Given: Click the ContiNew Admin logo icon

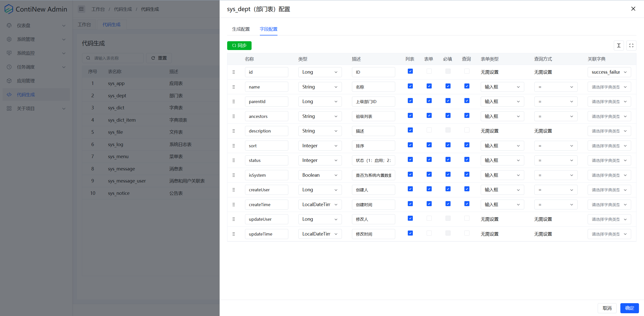Looking at the screenshot, I should tap(9, 9).
